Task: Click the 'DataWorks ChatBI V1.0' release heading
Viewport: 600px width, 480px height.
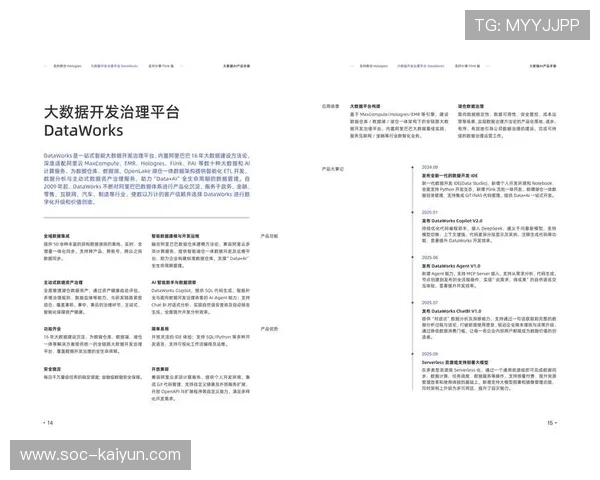Action: click(452, 311)
